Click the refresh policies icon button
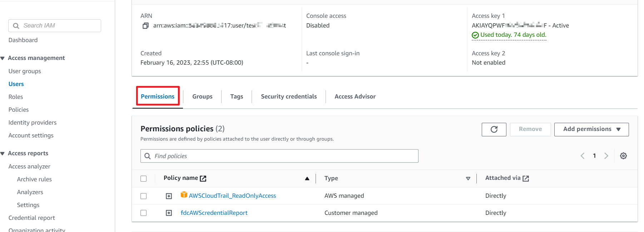Image resolution: width=644 pixels, height=232 pixels. (x=494, y=129)
